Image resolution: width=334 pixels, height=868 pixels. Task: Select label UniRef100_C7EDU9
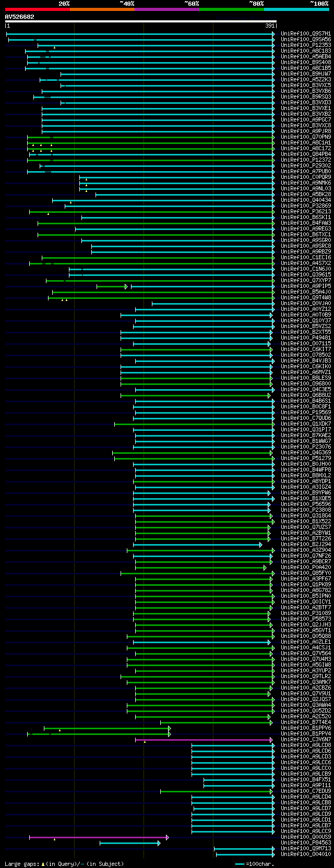tap(306, 791)
